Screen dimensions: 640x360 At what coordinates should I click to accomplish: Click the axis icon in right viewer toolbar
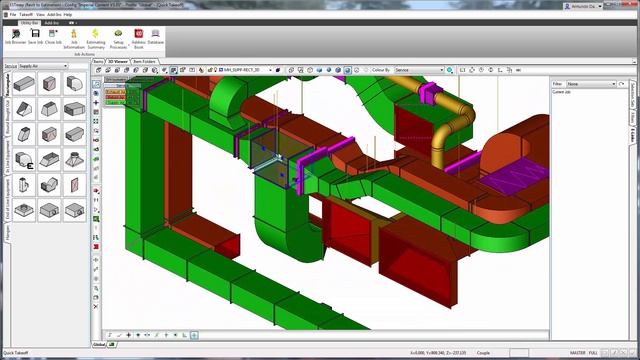500,70
